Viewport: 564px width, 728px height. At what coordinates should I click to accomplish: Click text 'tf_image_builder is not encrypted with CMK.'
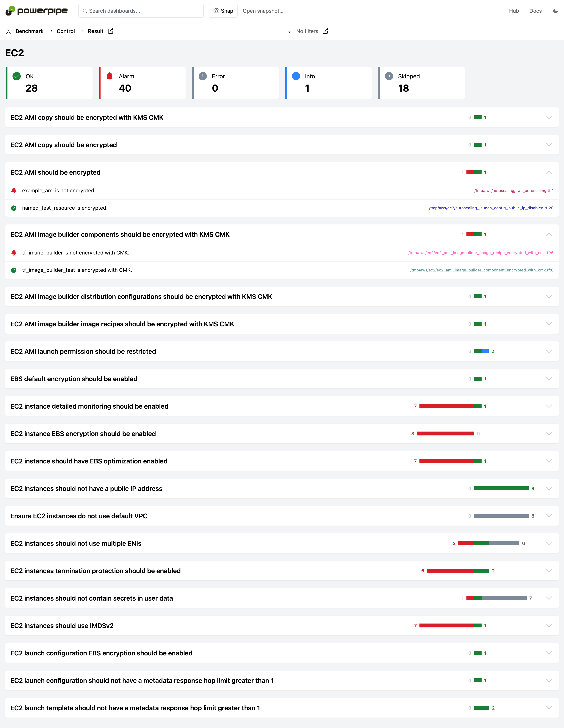pyautogui.click(x=76, y=253)
